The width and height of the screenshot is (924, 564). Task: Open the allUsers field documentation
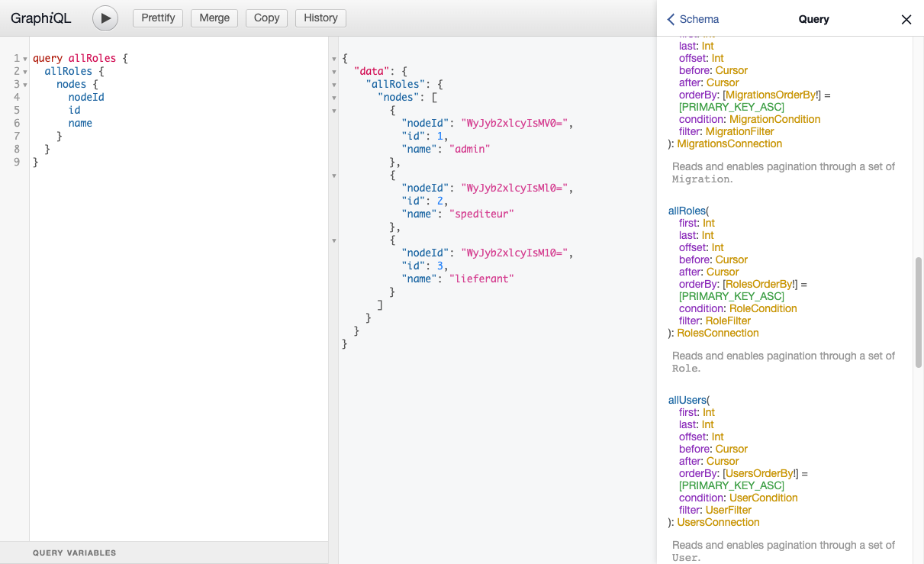(x=687, y=400)
